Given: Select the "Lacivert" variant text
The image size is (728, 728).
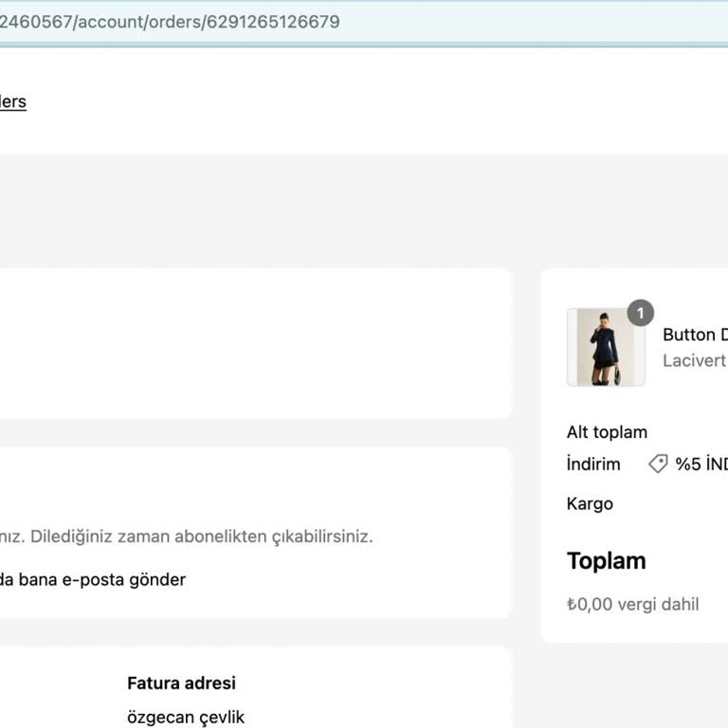Looking at the screenshot, I should tap(694, 360).
